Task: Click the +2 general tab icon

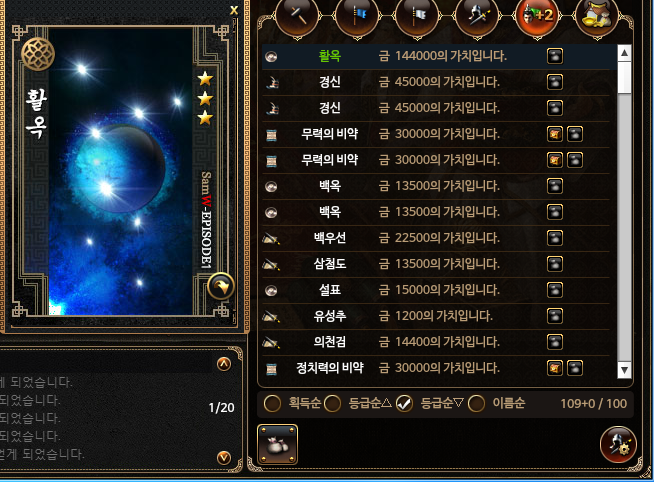Action: pos(537,17)
